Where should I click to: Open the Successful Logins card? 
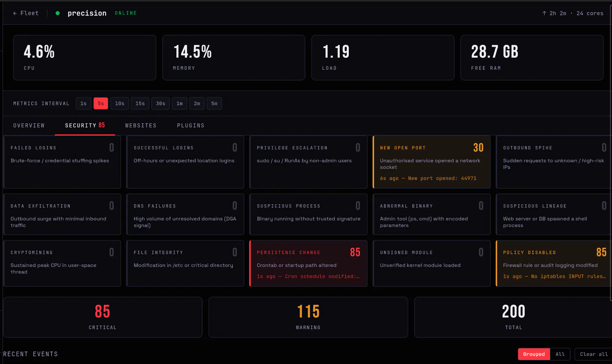[x=185, y=162]
